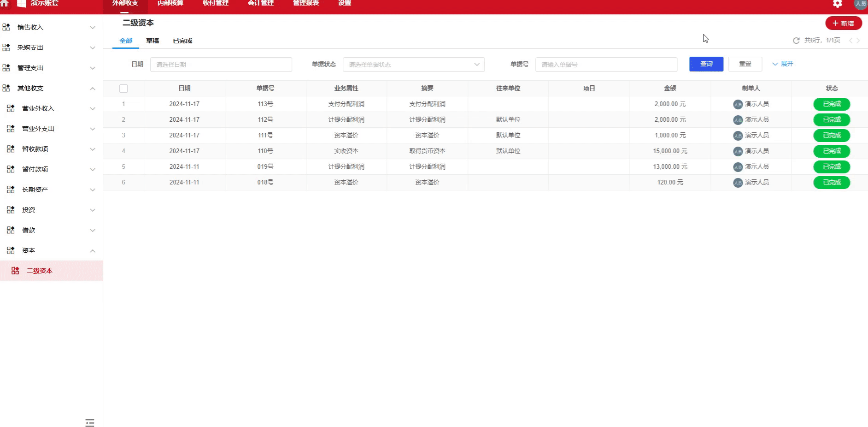The width and height of the screenshot is (868, 427).
Task: Collapse the 资本 sidebar group
Action: [93, 250]
